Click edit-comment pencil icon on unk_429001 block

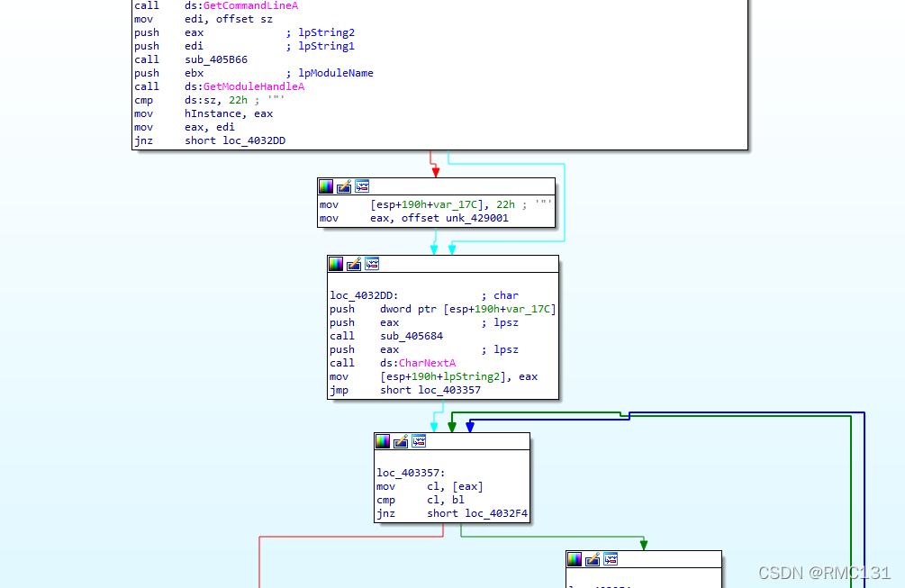click(344, 186)
